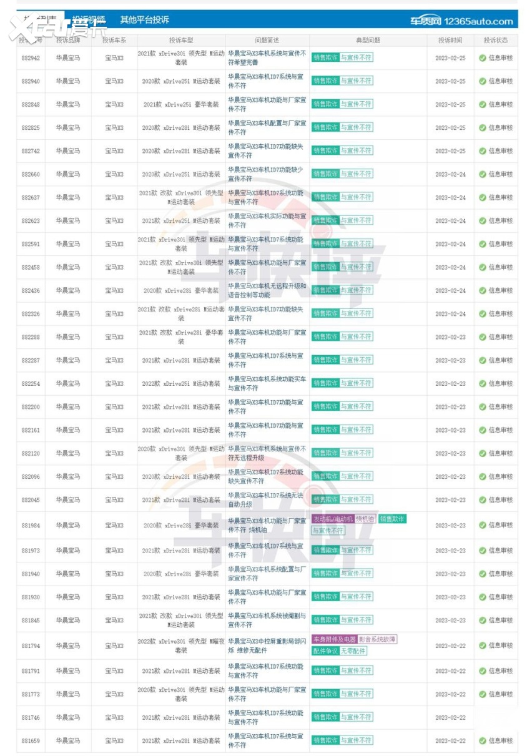Click status check icon for complaint 882940
This screenshot has height=756, width=532.
pos(482,81)
